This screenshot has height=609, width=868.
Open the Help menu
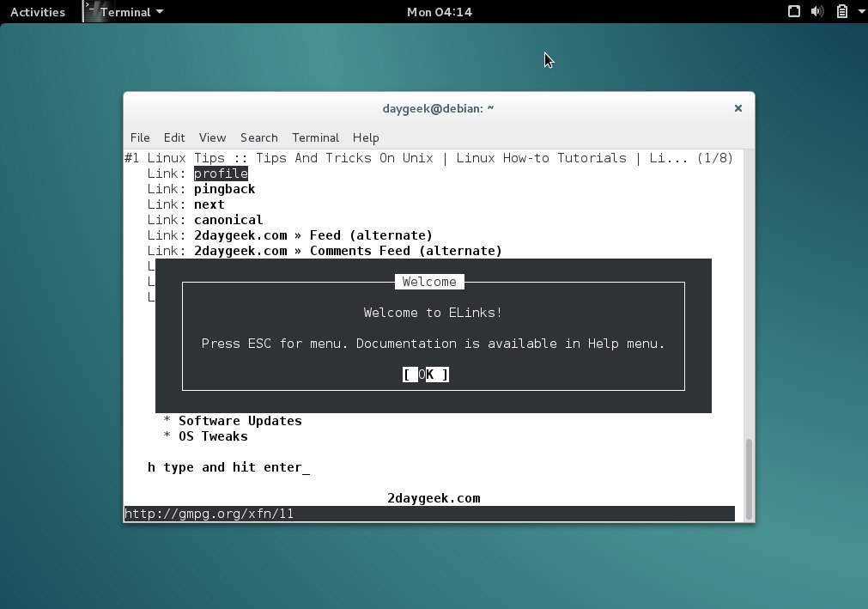click(x=366, y=137)
